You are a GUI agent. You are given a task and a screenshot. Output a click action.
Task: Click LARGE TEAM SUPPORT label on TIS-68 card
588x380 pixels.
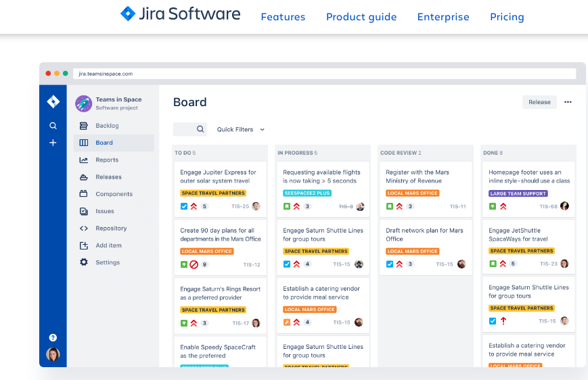[x=518, y=193]
